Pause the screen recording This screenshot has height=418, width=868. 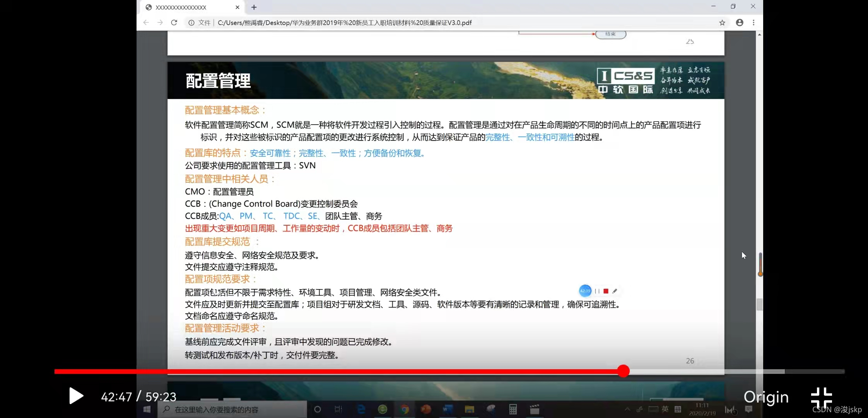pyautogui.click(x=597, y=291)
